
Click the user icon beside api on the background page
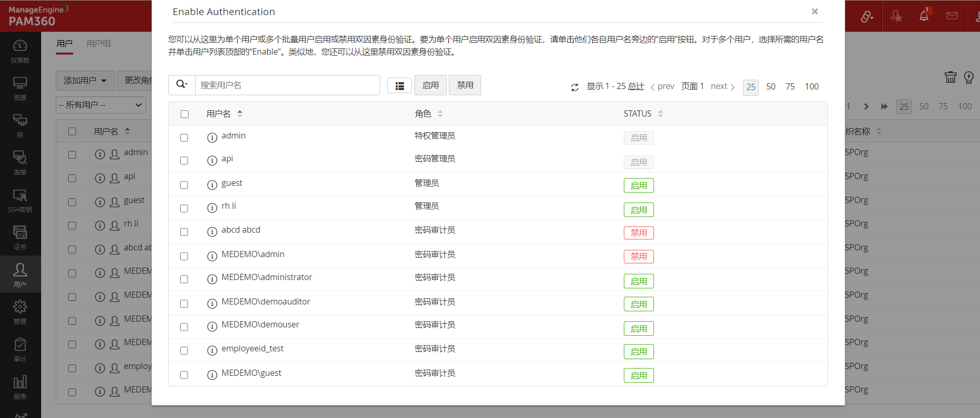point(115,178)
